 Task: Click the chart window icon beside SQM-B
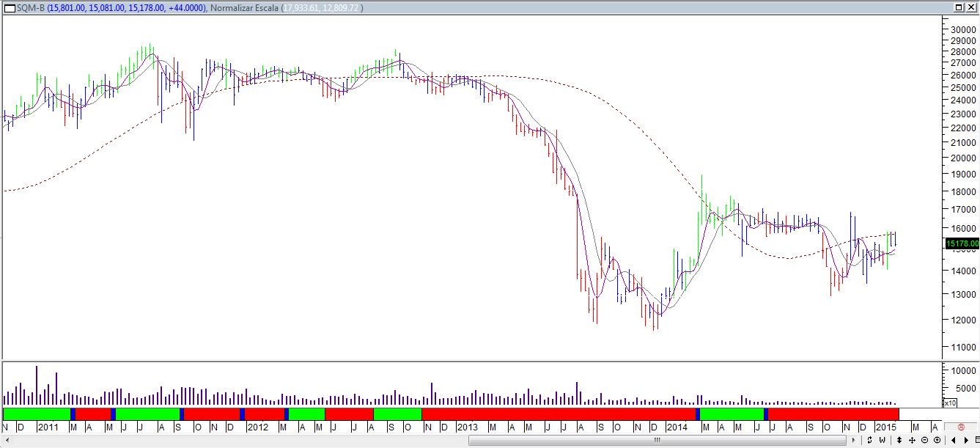(x=9, y=7)
